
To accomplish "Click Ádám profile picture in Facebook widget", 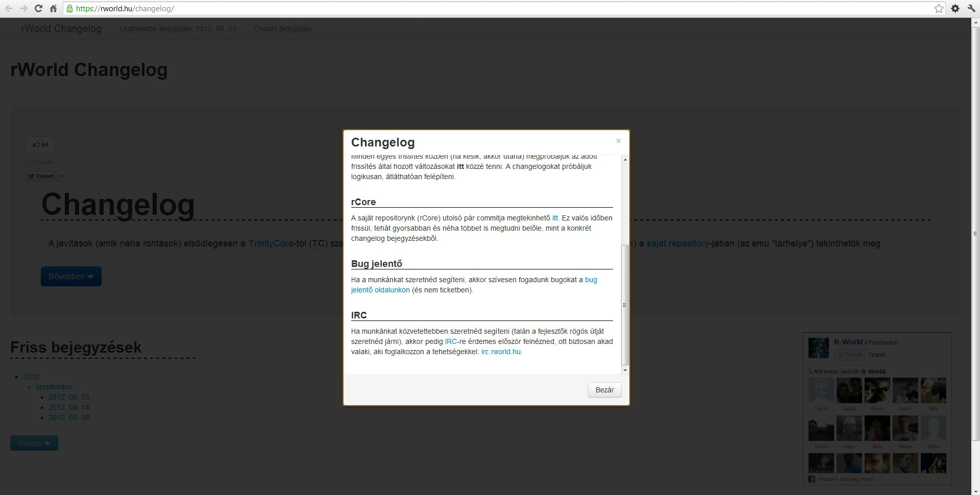I will click(x=905, y=390).
